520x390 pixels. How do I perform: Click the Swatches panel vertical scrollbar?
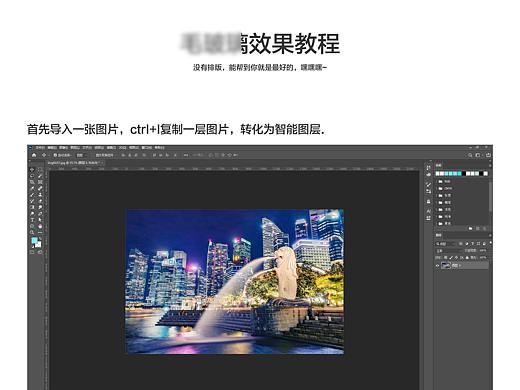pos(491,197)
